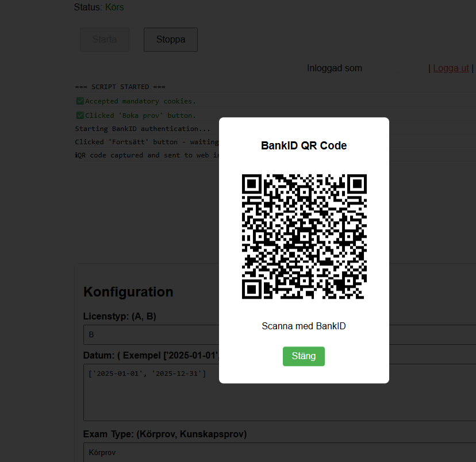Close the BankID QR dialog with Stäng

coord(304,356)
